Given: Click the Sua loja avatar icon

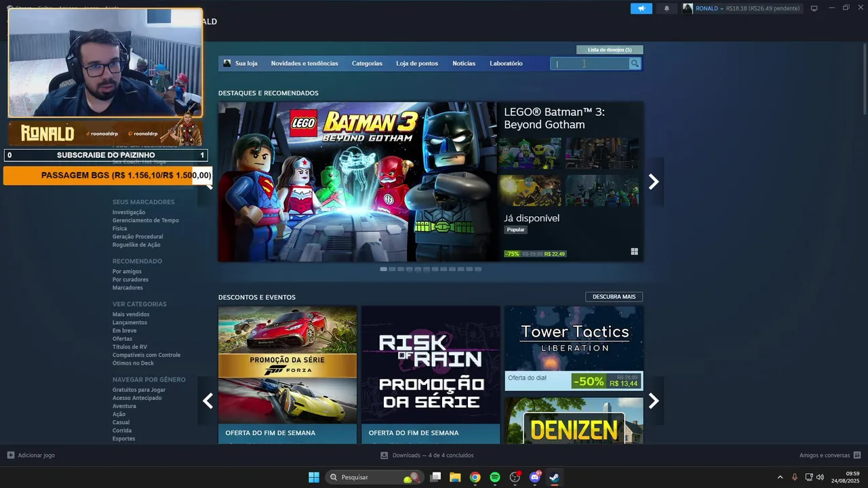Looking at the screenshot, I should tap(227, 63).
